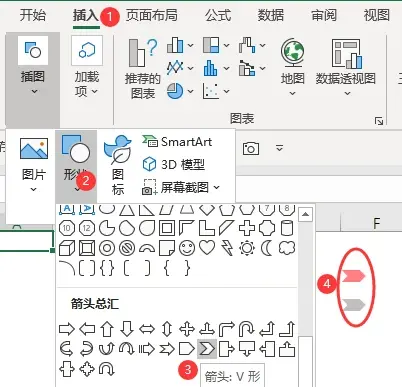
Task: Click the 图标 icons button
Action: coord(118,165)
